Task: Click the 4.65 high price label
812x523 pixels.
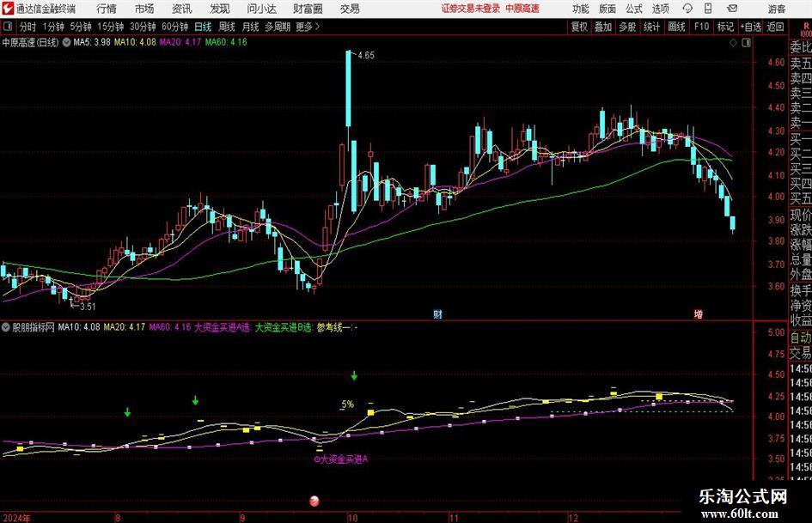Action: pos(365,55)
